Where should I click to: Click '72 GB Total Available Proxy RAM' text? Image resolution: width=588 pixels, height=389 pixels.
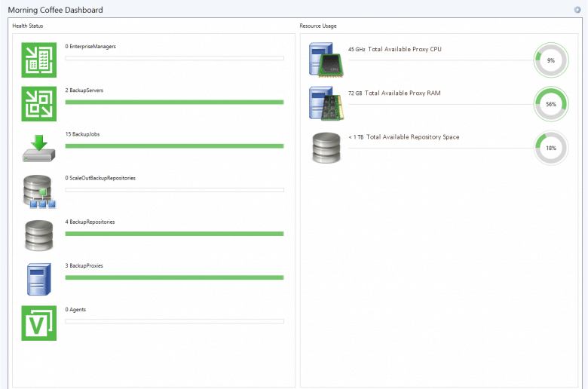click(x=394, y=93)
